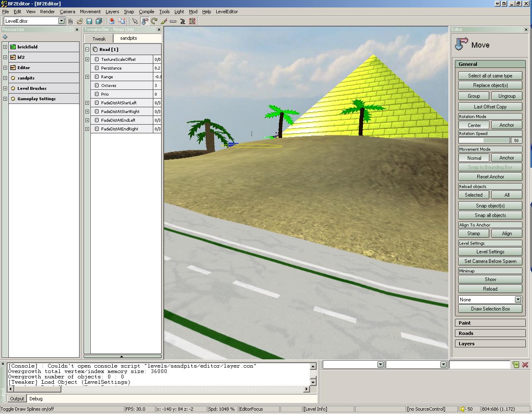Screen dimensions: 532x414
Task: Expand the Gameplay Settings node
Action: click(5, 99)
